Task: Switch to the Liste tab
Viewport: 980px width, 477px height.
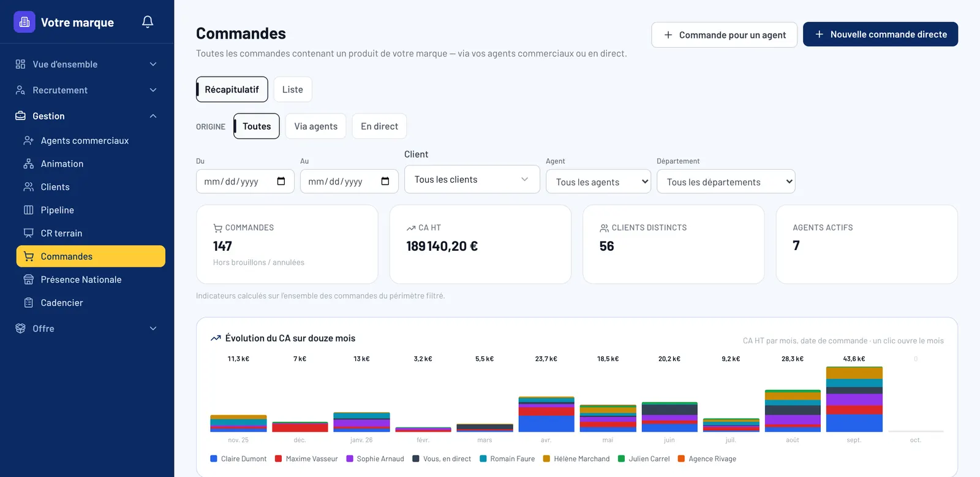Action: tap(293, 90)
